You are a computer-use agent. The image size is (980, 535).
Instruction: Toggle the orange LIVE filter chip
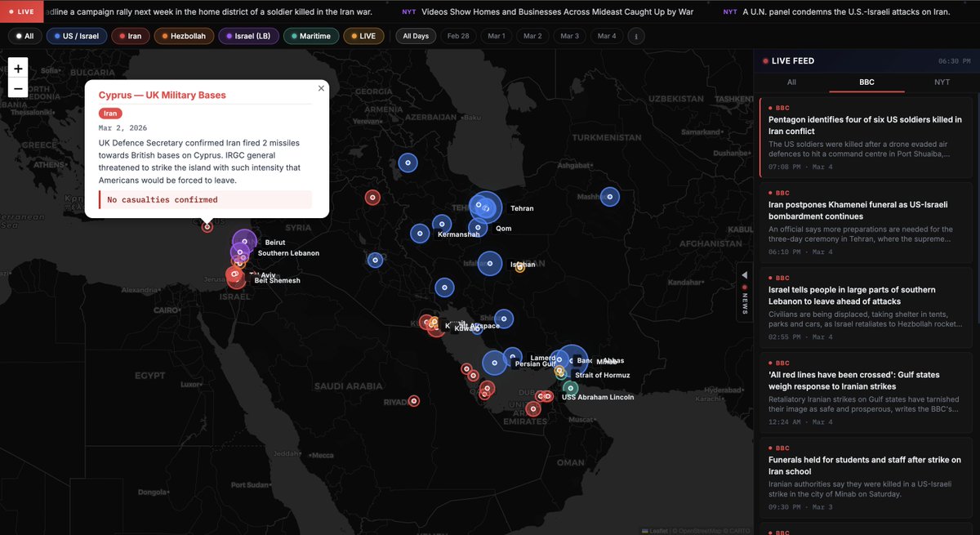(x=364, y=36)
